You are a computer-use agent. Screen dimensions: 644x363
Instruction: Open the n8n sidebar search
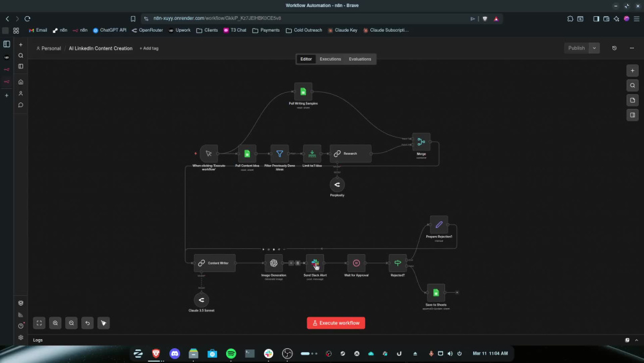point(21,55)
